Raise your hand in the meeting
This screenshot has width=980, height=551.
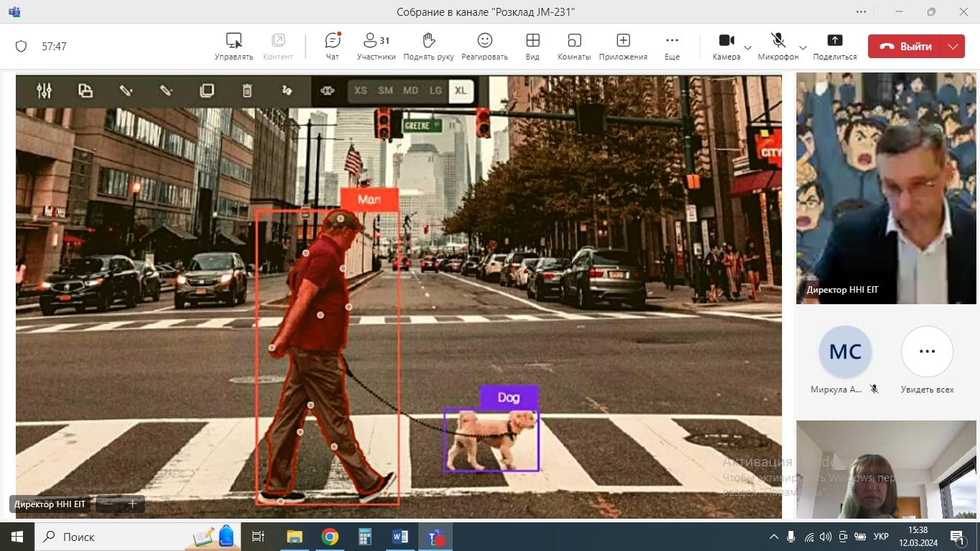click(428, 46)
